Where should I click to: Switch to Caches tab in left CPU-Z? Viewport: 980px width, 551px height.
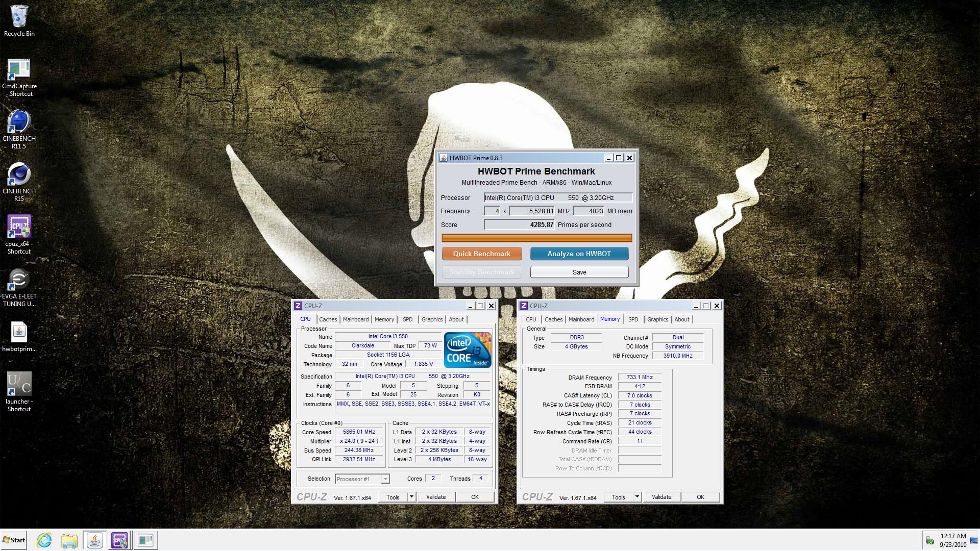(x=328, y=319)
